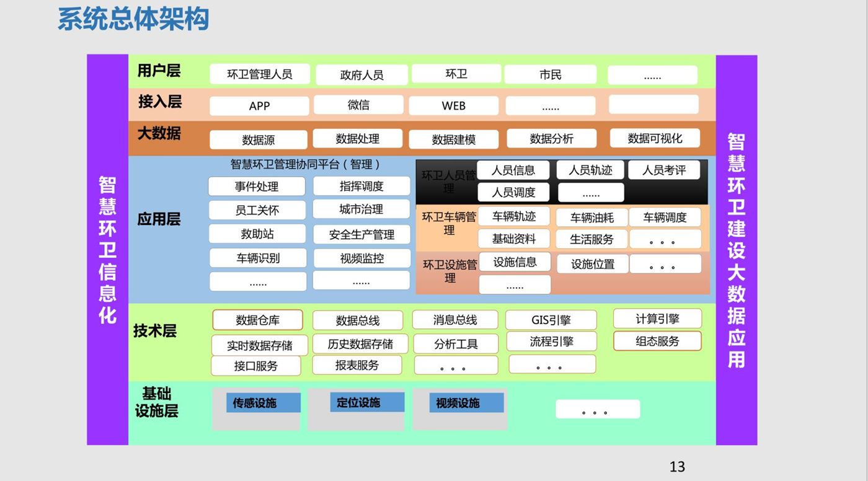
Task: Select the 报表服务 box
Action: [x=357, y=365]
